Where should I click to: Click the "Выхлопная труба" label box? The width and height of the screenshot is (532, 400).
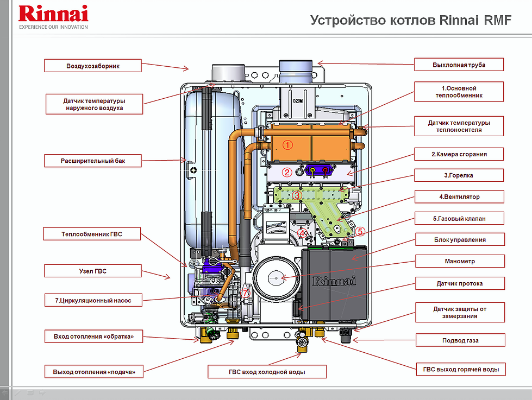click(x=459, y=65)
